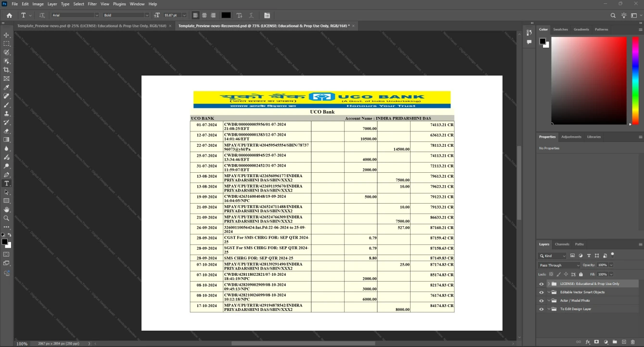Viewport: 644px width, 347px height.
Task: Open the Kind layer filter dropdown
Action: 553,256
